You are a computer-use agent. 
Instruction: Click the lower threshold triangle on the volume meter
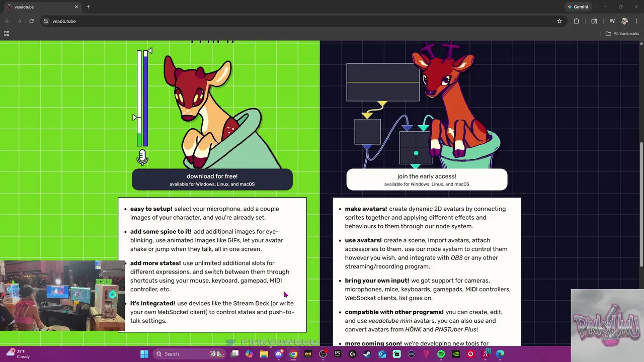pos(135,117)
